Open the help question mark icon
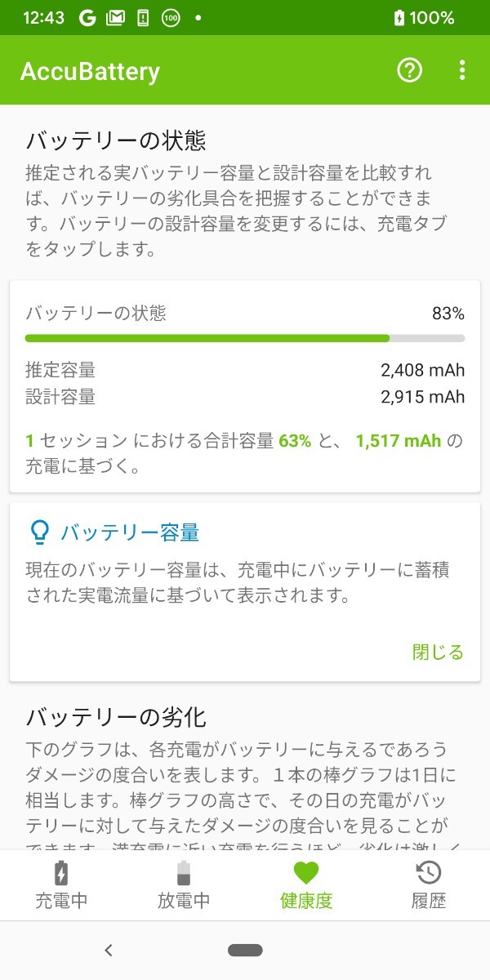This screenshot has width=490, height=980. 409,70
